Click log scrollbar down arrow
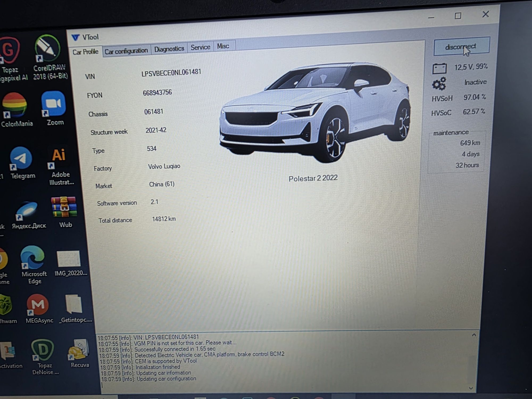532x399 pixels. pos(471,388)
